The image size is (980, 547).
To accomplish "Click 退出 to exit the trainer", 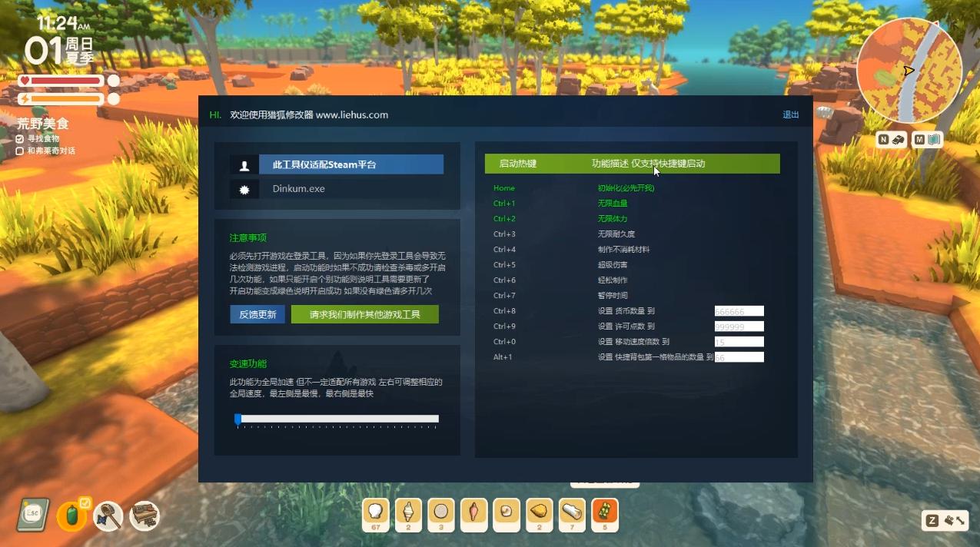I will click(791, 114).
